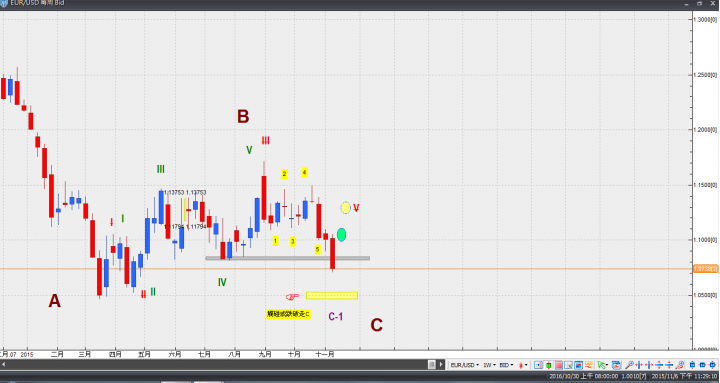This screenshot has height=383, width=720.
Task: Click the scrollbar's right arrow button
Action: 441,365
